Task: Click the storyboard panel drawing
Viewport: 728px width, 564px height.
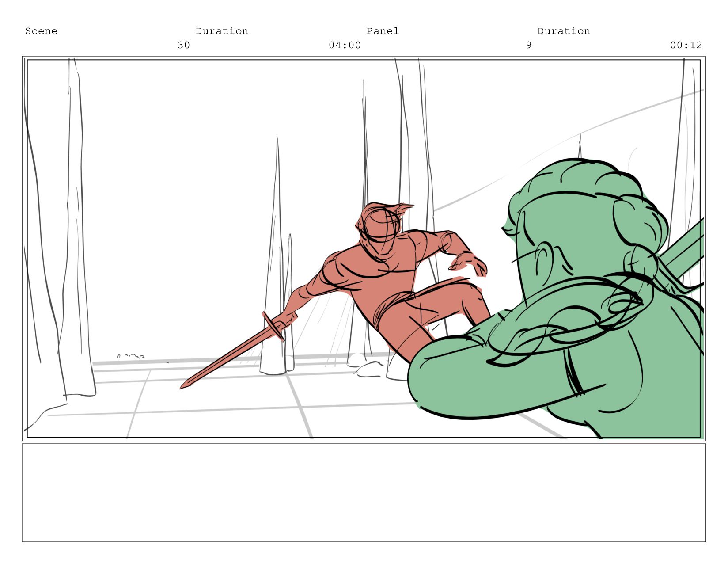Action: tap(364, 248)
